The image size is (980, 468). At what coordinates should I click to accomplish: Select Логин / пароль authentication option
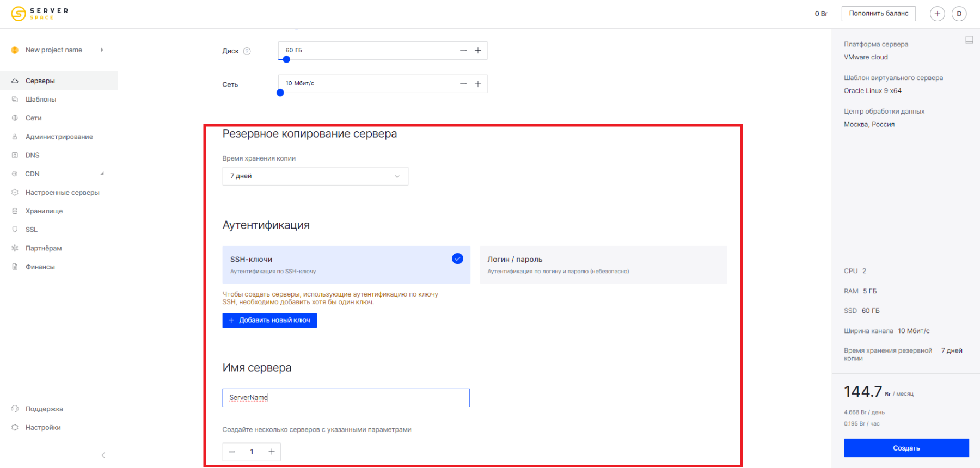(x=603, y=264)
